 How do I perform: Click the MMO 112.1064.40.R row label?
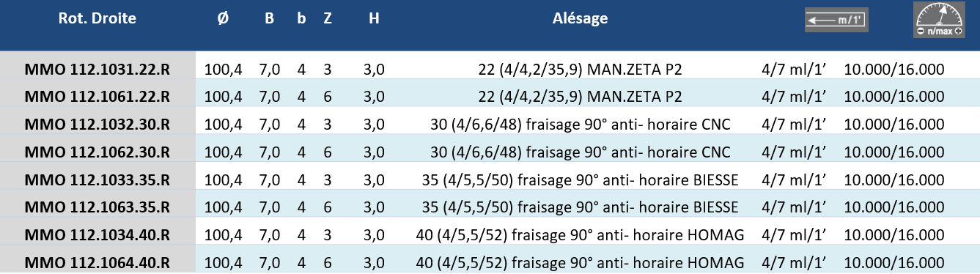point(97,263)
